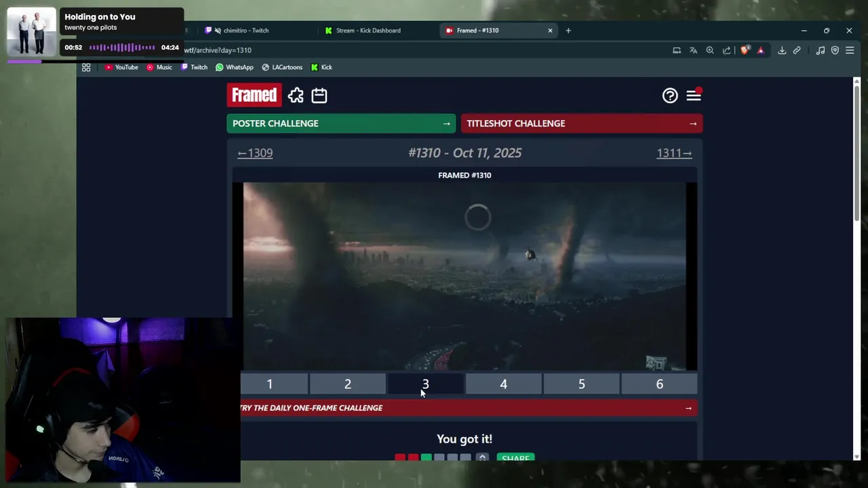Viewport: 868px width, 488px height.
Task: Click the zoom magnifier icon
Action: 710,50
